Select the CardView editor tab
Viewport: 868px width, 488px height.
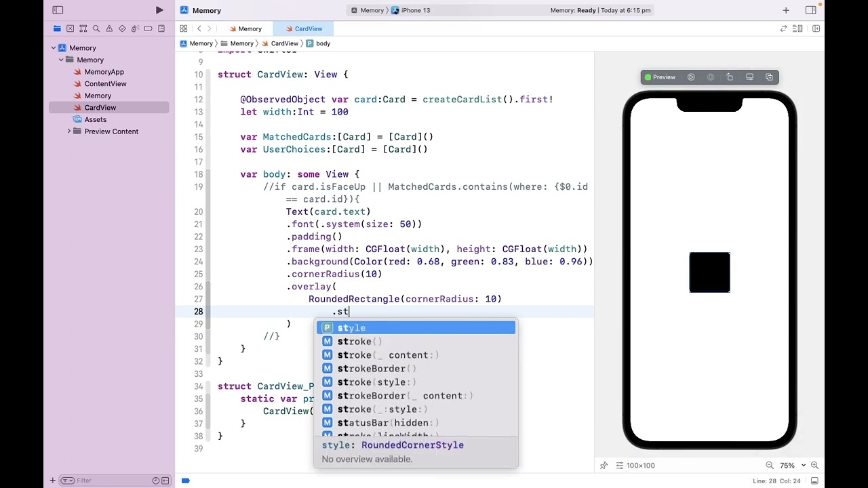303,28
